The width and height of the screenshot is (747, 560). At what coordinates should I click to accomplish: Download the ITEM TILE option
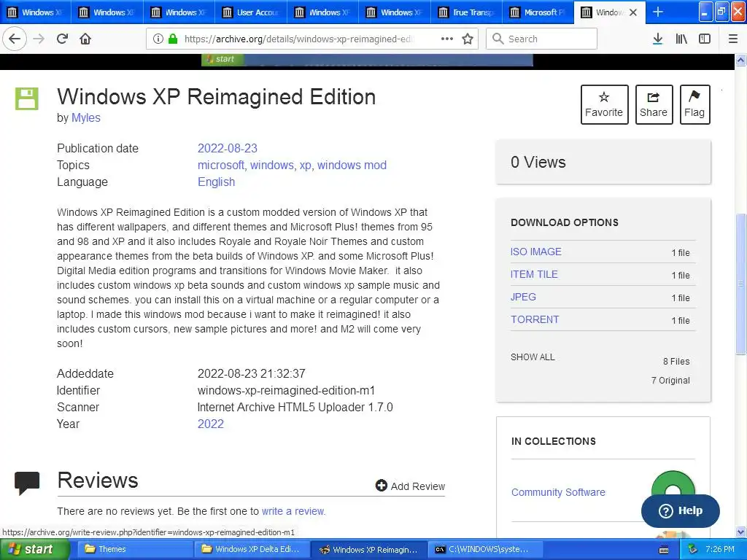534,274
